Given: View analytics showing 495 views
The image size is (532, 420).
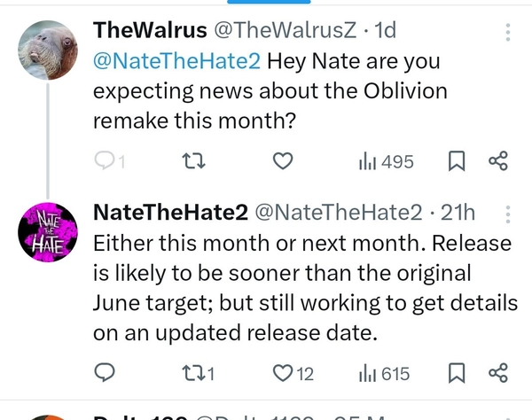Looking at the screenshot, I should [386, 161].
